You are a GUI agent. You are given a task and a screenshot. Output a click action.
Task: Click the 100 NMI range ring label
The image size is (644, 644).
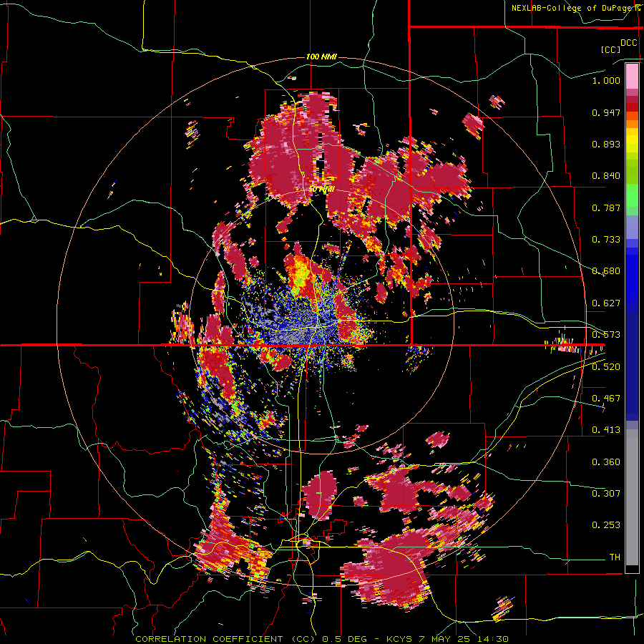click(x=321, y=57)
